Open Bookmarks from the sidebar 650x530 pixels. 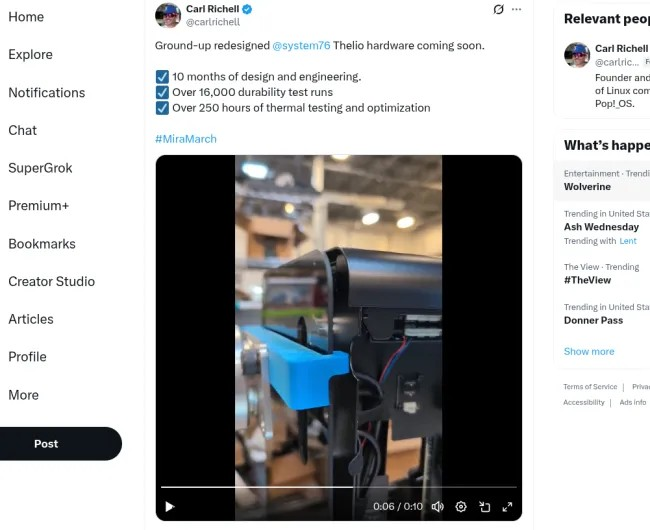(x=42, y=244)
